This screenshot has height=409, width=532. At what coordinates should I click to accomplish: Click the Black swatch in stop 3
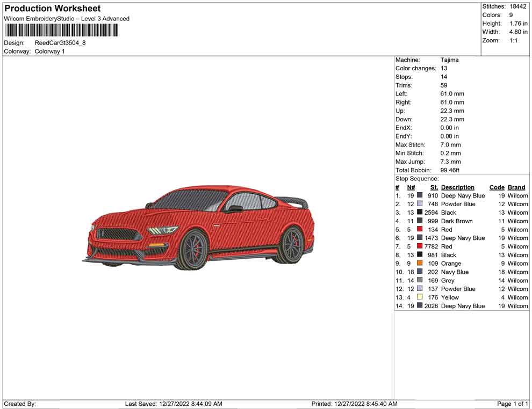420,212
